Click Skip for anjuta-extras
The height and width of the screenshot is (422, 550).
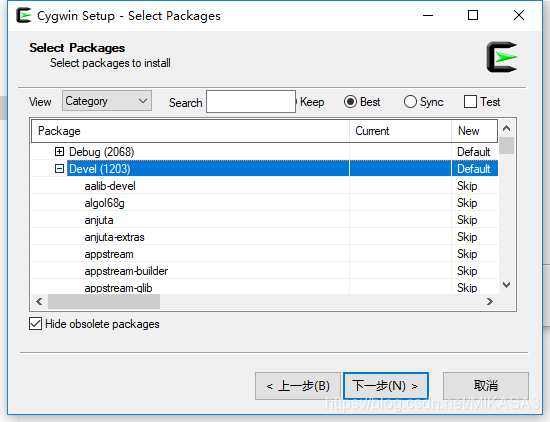click(467, 237)
